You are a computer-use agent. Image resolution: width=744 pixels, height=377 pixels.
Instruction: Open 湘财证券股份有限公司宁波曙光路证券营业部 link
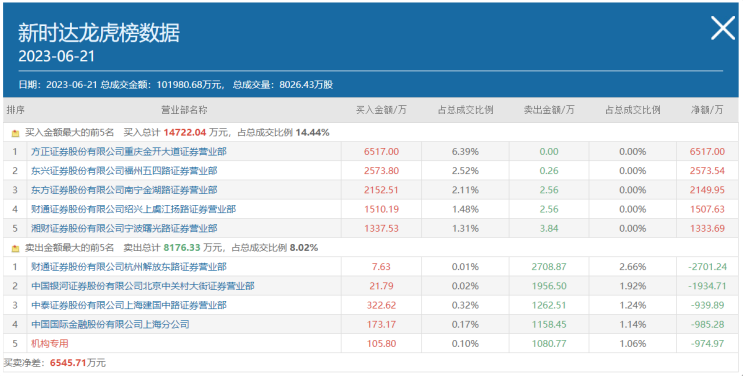(124, 229)
